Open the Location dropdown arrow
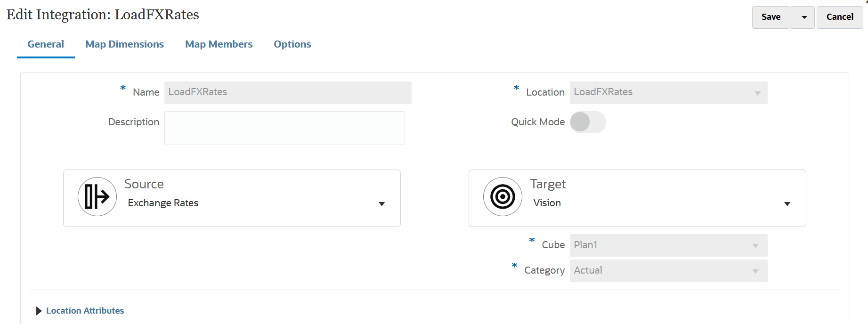 (x=757, y=93)
